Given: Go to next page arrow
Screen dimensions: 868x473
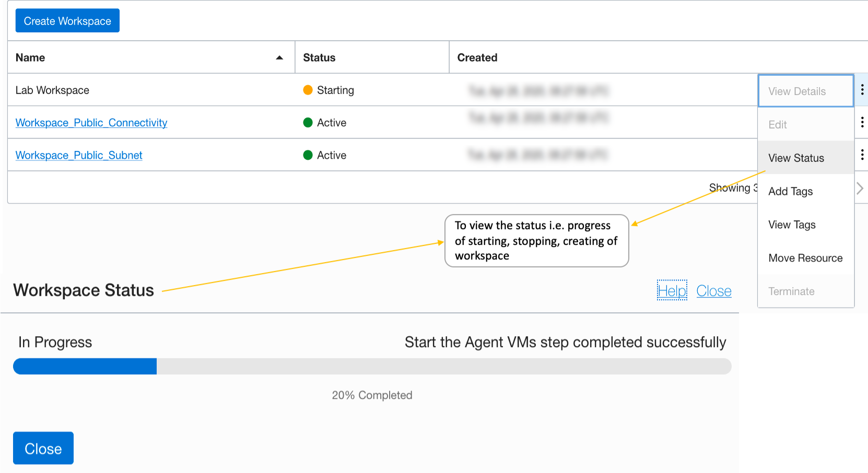Looking at the screenshot, I should 860,188.
